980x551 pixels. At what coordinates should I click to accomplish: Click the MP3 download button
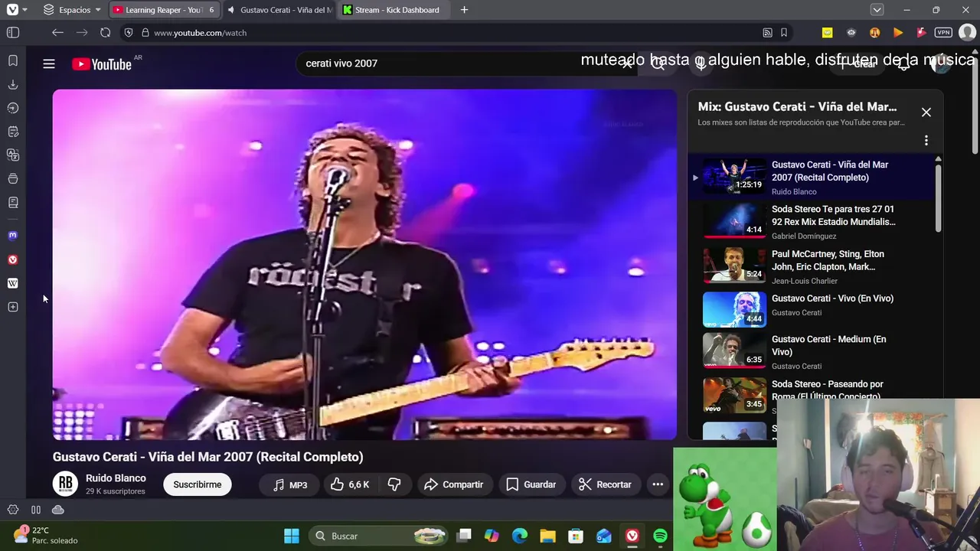[291, 484]
